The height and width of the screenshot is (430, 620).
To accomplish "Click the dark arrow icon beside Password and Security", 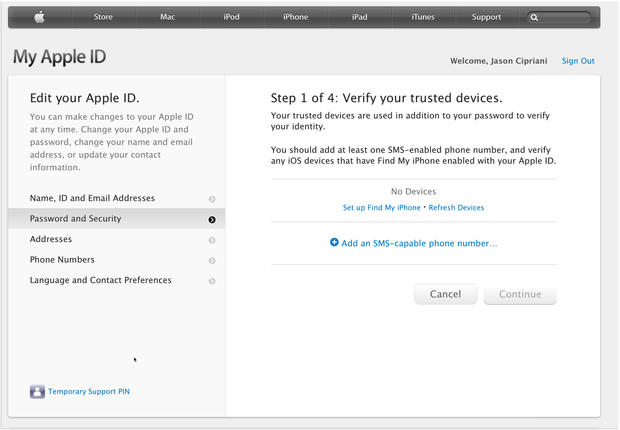I will click(x=212, y=220).
